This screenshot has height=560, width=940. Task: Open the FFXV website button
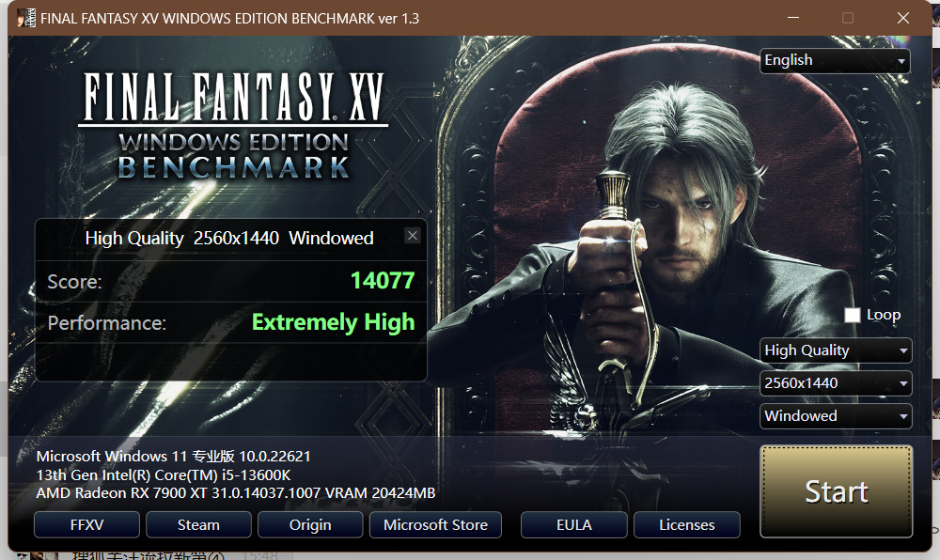(x=86, y=524)
